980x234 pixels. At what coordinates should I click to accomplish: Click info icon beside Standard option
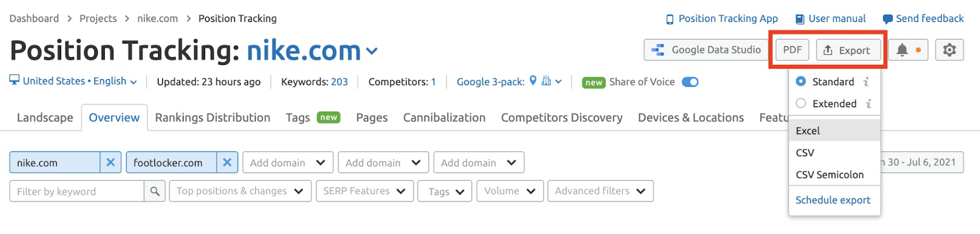pyautogui.click(x=866, y=81)
